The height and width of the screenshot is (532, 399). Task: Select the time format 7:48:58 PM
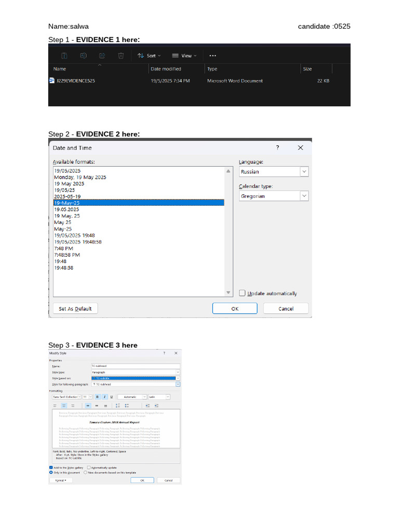point(67,255)
